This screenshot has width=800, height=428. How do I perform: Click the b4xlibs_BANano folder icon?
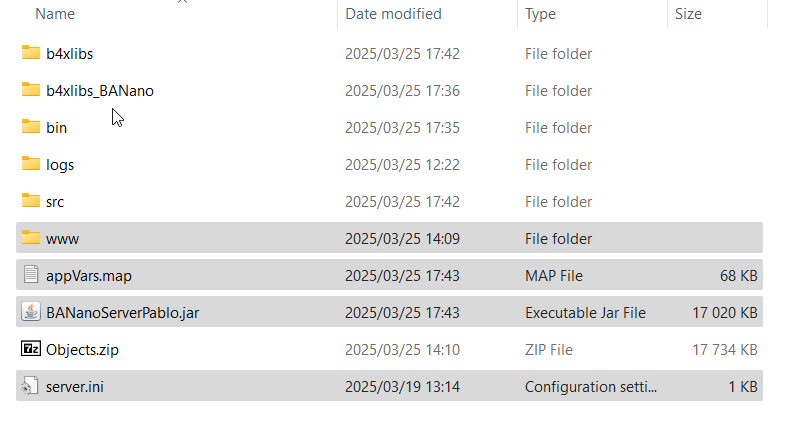click(31, 90)
